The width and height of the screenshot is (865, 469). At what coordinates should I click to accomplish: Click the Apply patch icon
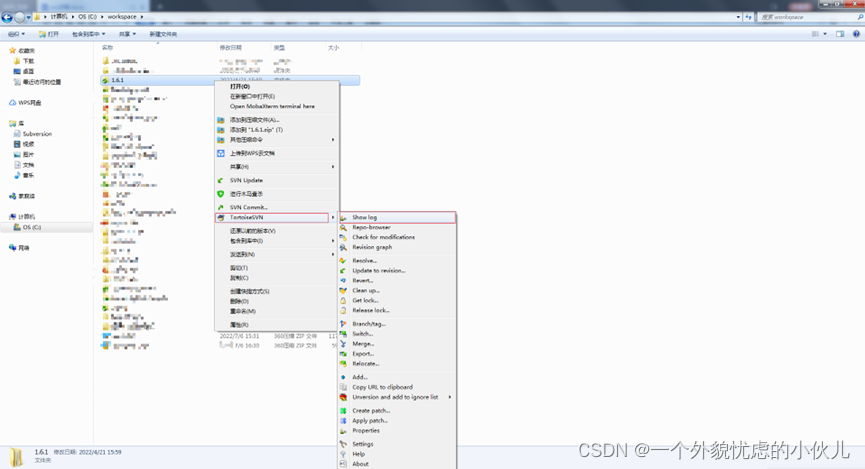343,421
